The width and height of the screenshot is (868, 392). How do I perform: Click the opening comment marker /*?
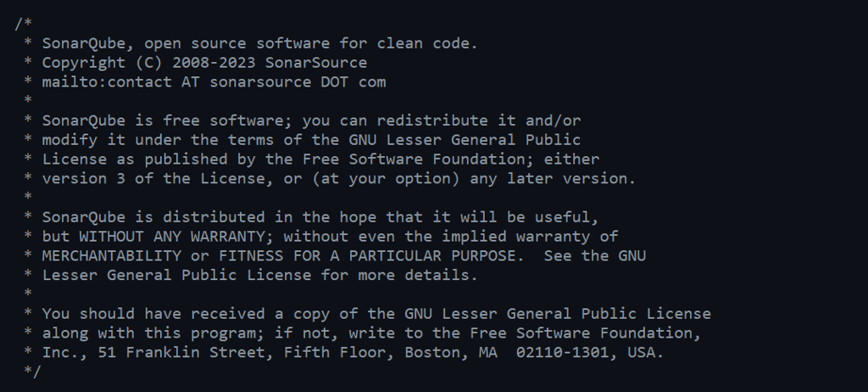pyautogui.click(x=23, y=24)
